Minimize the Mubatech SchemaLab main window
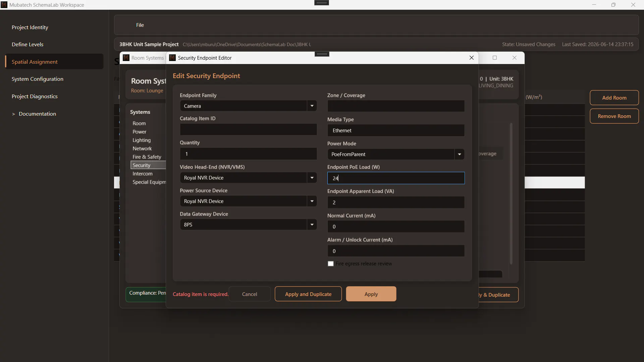The height and width of the screenshot is (362, 644). [x=594, y=5]
